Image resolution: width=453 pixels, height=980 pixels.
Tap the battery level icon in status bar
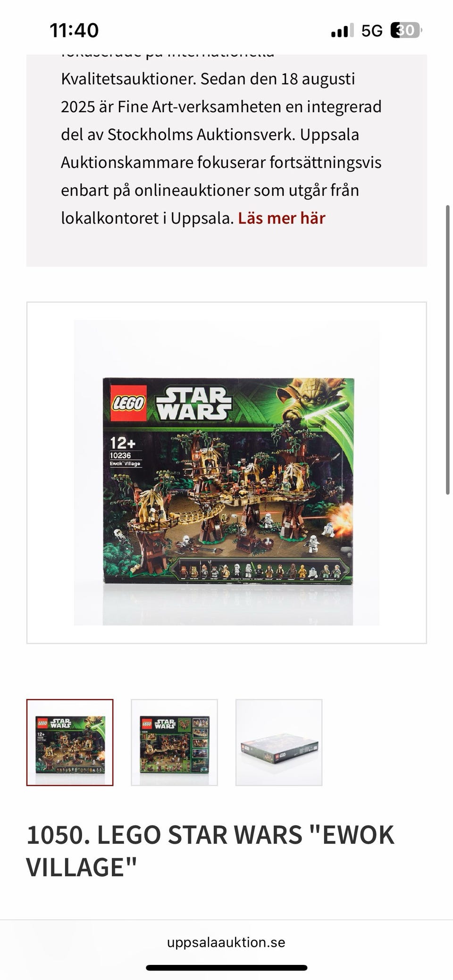[x=406, y=31]
